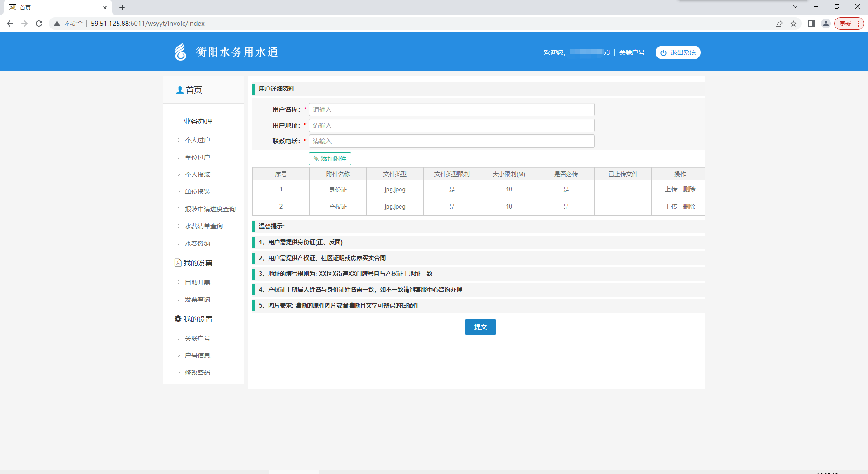868x474 pixels.
Task: Click the not-secure warning icon
Action: coord(57,24)
